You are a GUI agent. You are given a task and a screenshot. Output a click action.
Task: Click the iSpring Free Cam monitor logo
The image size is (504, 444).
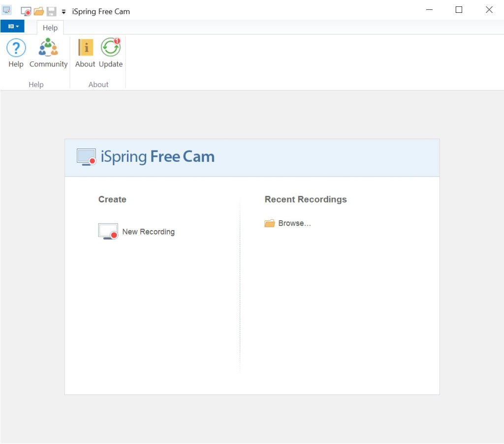click(87, 157)
